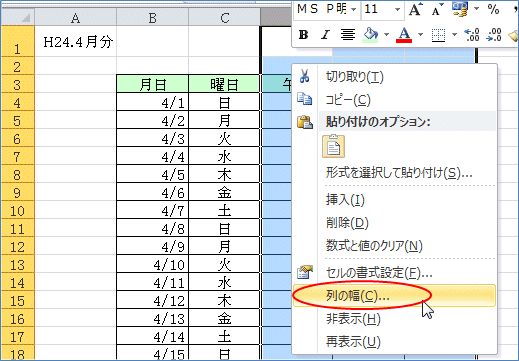
Task: Open the font size 11 dropdown
Action: [x=397, y=9]
